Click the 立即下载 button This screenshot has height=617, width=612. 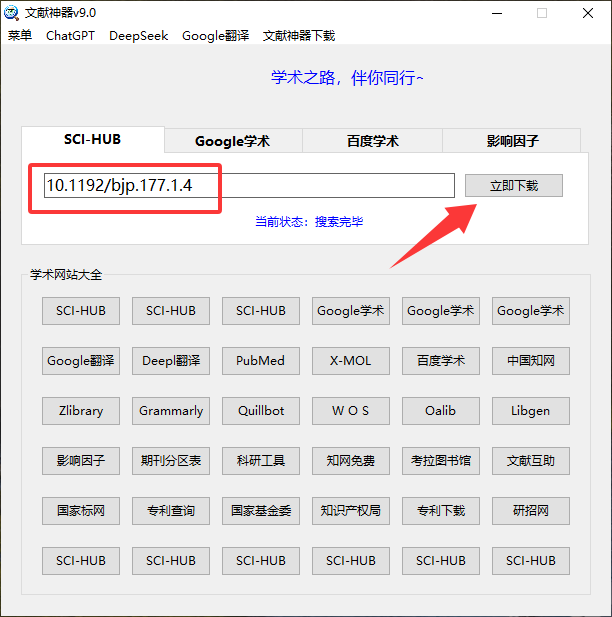click(x=514, y=185)
